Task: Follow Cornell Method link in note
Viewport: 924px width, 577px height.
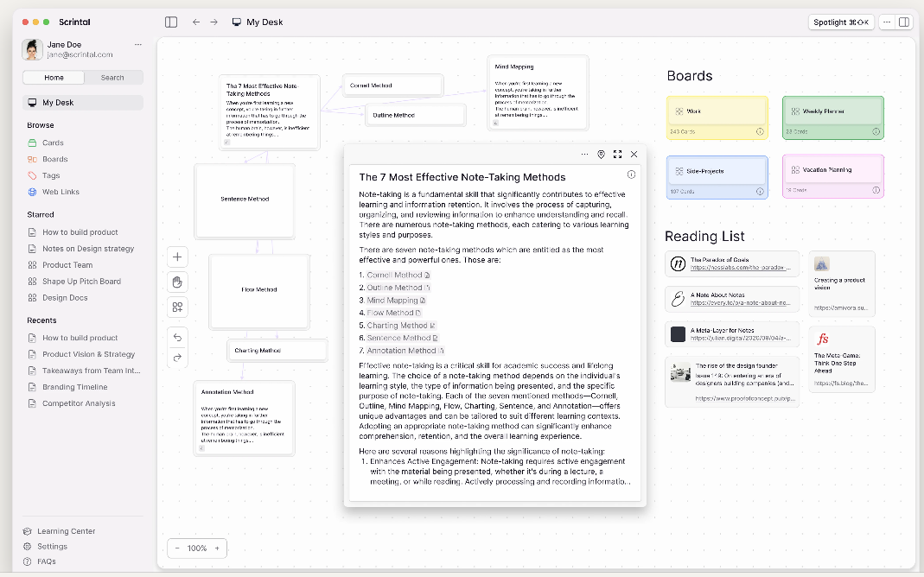Action: click(x=398, y=275)
